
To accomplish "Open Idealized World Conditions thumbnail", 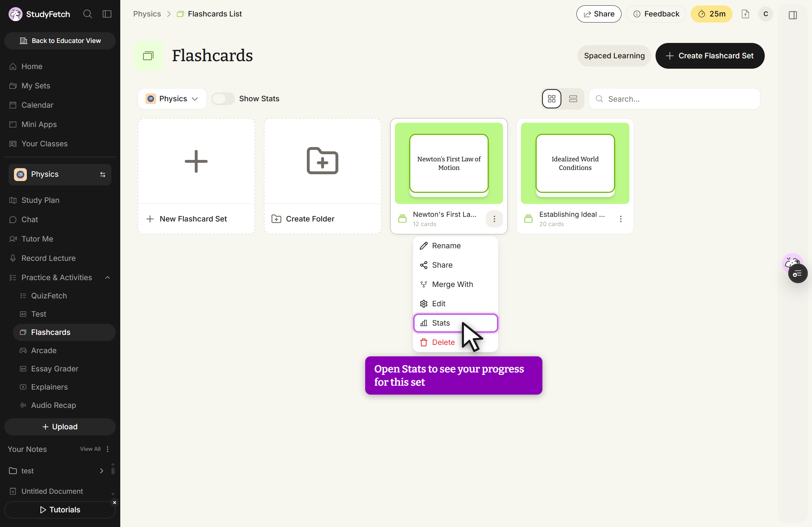I will coord(575,163).
